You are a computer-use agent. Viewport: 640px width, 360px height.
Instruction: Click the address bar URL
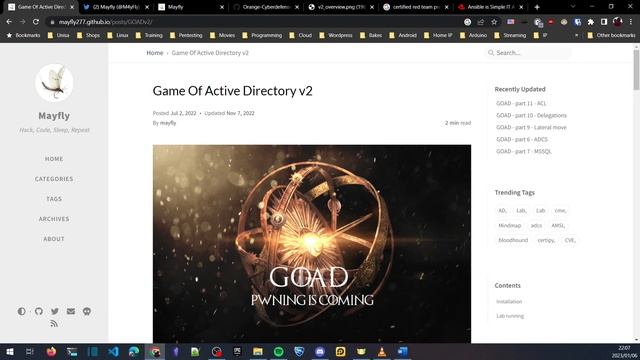tap(105, 22)
